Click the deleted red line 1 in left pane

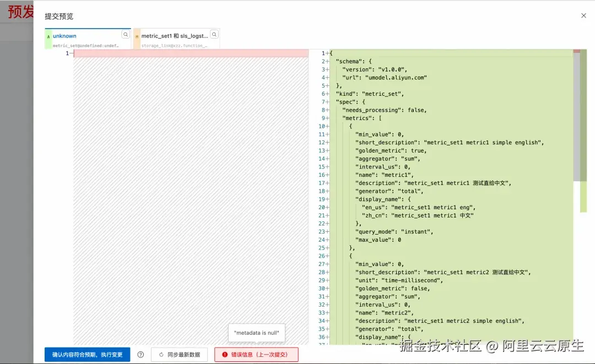(191, 53)
